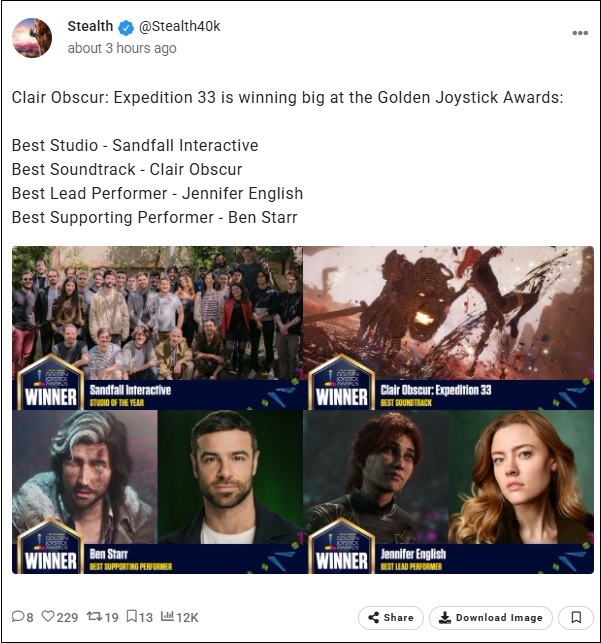Open the Best Soundtrack winner image
This screenshot has width=601, height=643.
448,328
